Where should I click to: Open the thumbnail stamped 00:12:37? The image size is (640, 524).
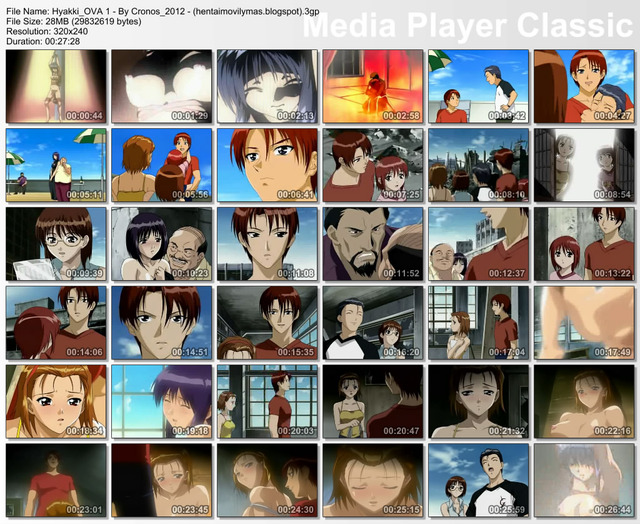point(478,244)
